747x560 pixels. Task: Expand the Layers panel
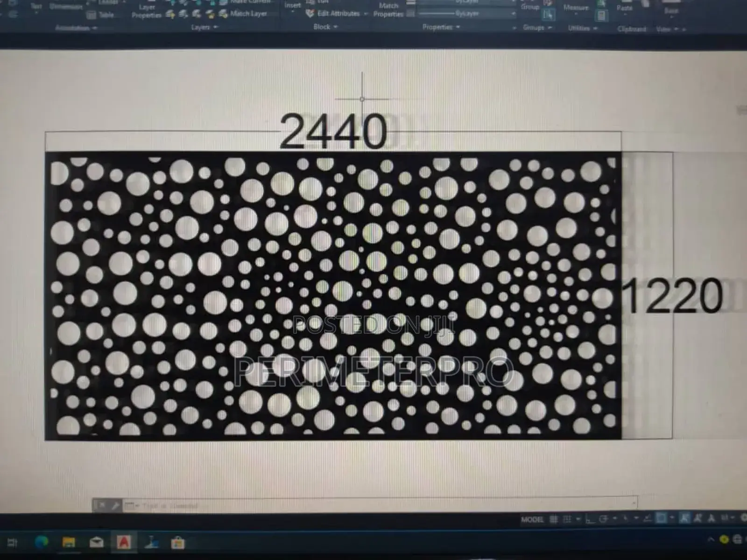click(x=204, y=28)
